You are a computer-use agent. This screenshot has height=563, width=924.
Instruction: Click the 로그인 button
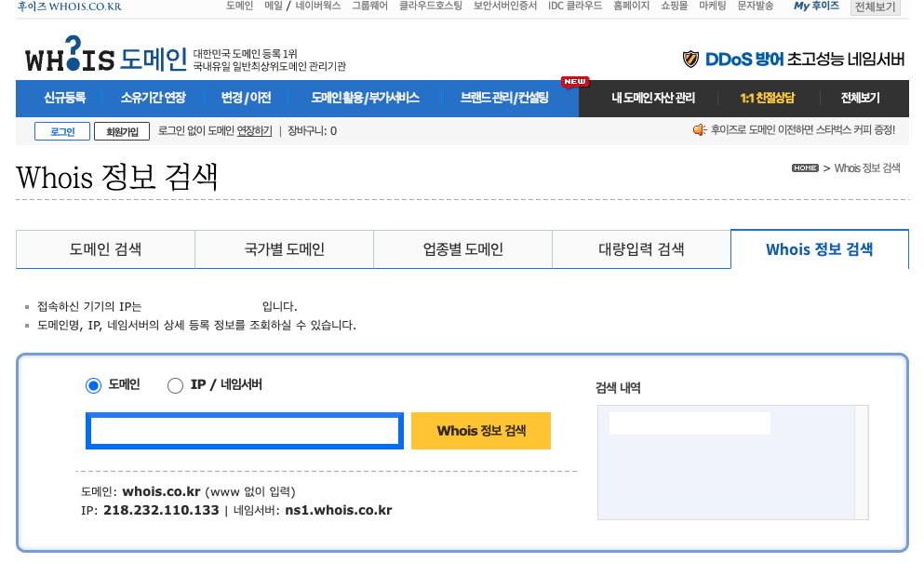tap(62, 131)
